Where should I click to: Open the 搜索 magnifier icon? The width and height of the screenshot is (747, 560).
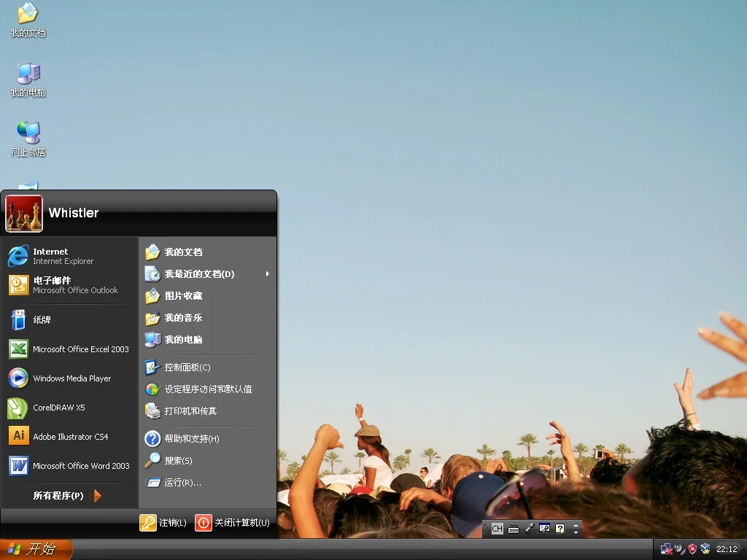pos(152,461)
